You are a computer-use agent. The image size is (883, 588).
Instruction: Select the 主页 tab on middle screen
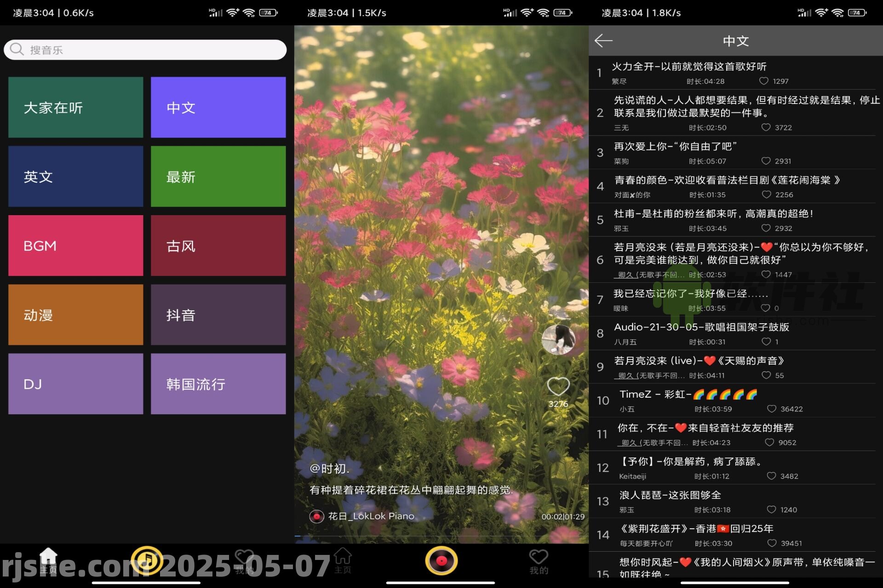coord(343,559)
